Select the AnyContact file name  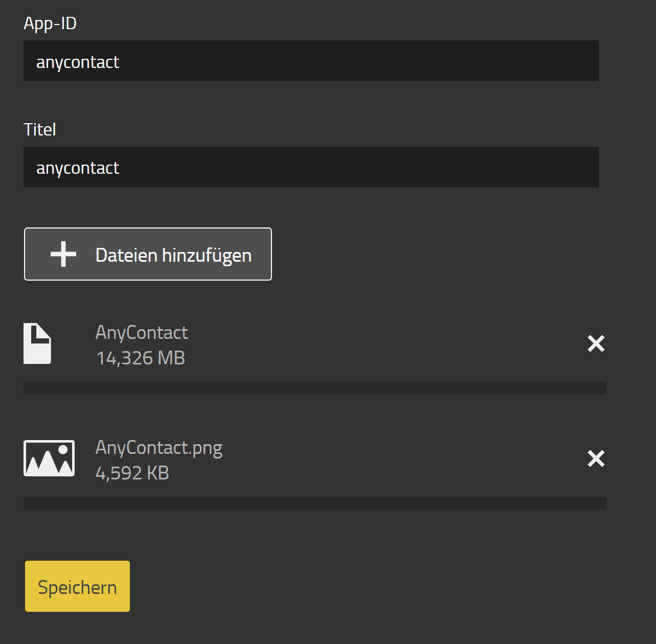point(142,333)
